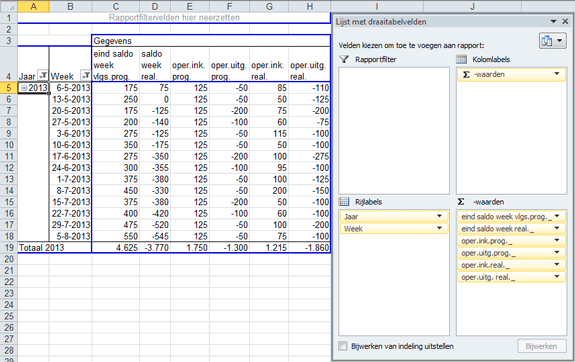
Task: Click the Select All corner button
Action: pos(8,6)
